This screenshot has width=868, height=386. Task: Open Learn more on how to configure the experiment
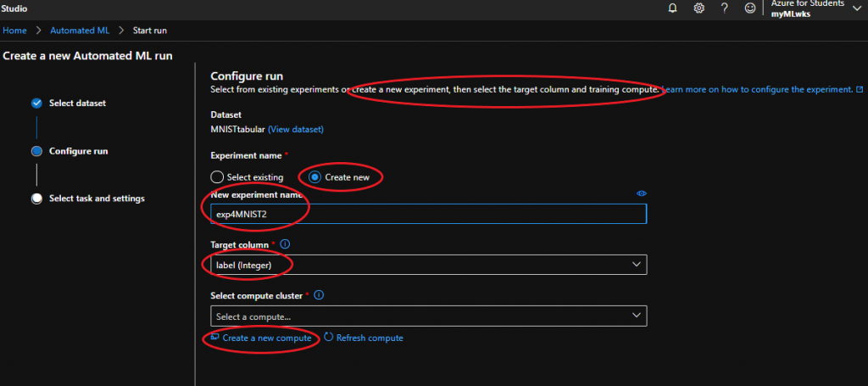[757, 89]
